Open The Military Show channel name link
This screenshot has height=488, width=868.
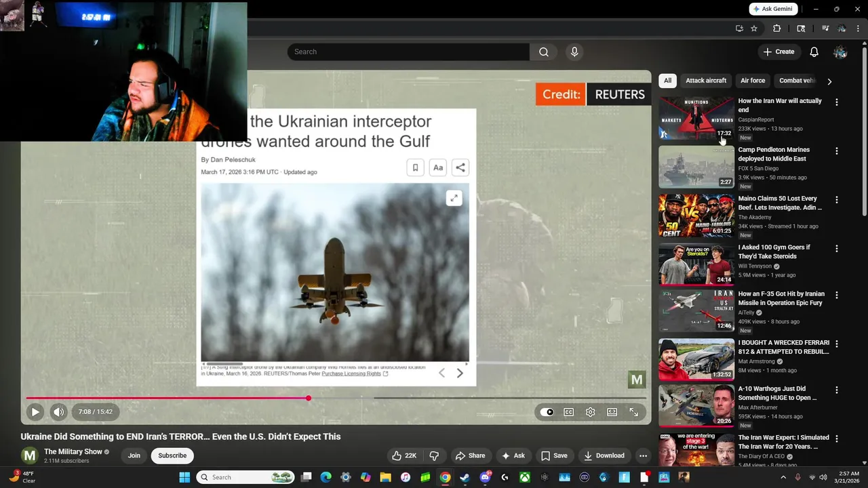point(73,451)
